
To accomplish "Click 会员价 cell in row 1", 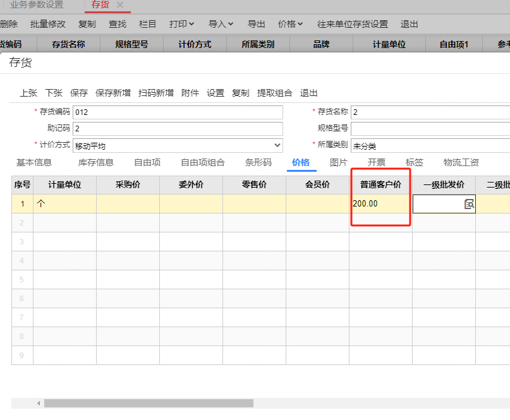I will (x=317, y=204).
